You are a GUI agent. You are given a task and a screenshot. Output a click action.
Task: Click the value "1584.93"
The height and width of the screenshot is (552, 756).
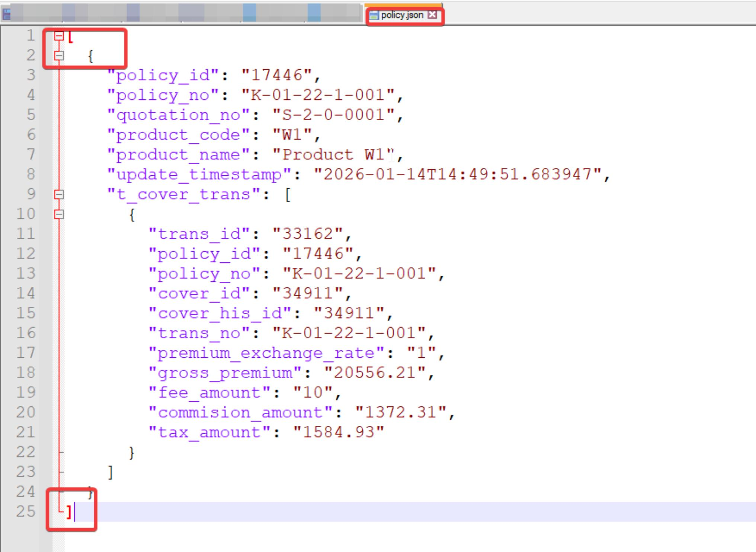point(339,432)
